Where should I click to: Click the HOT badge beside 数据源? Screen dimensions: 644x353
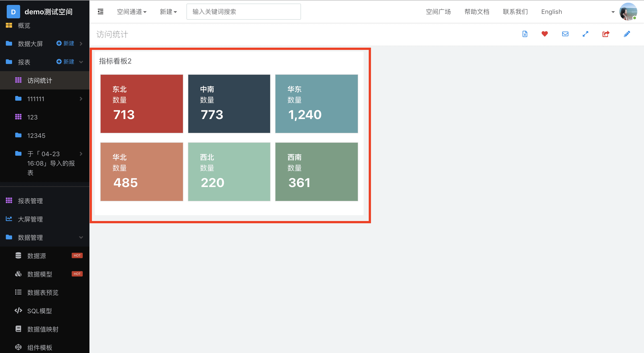point(77,255)
